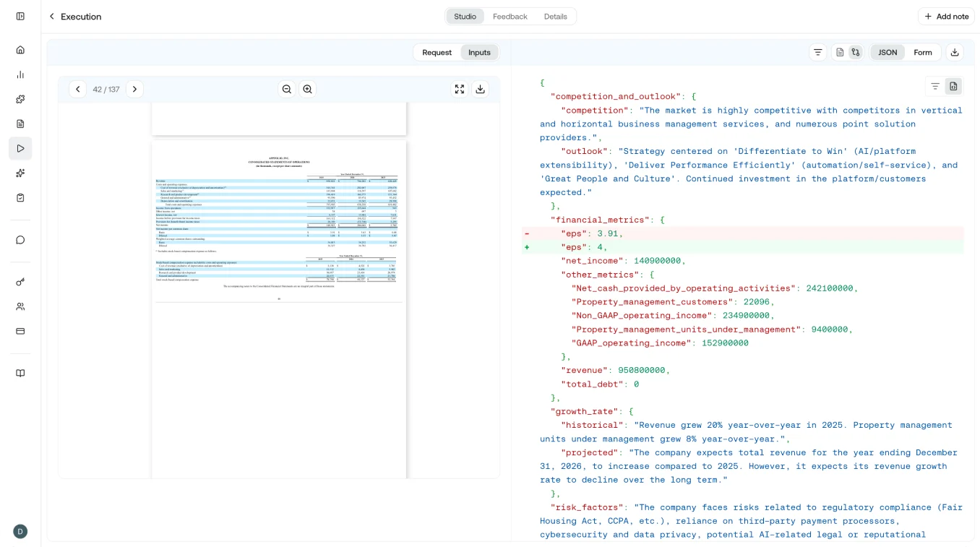
Task: Toggle the sidebar panel icon
Action: pyautogui.click(x=20, y=16)
